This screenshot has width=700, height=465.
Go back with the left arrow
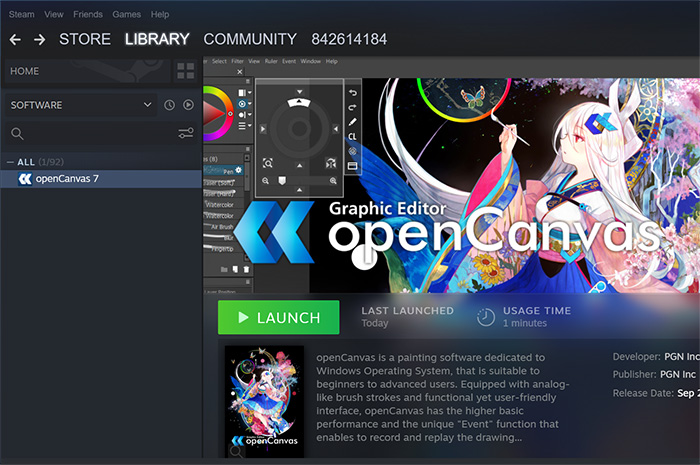(x=15, y=40)
